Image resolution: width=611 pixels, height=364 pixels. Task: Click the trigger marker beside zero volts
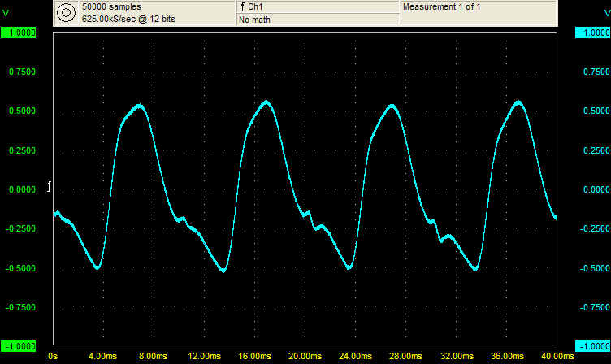[x=49, y=187]
